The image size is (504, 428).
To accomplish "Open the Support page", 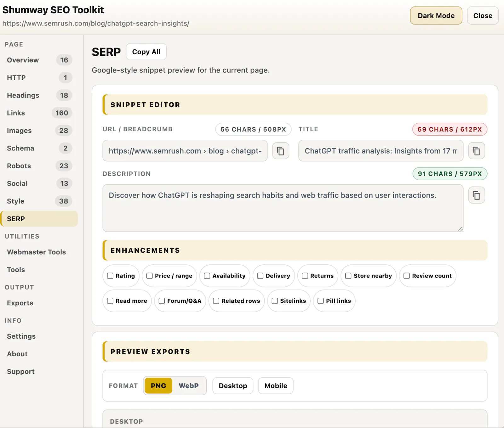I will pyautogui.click(x=39, y=372).
